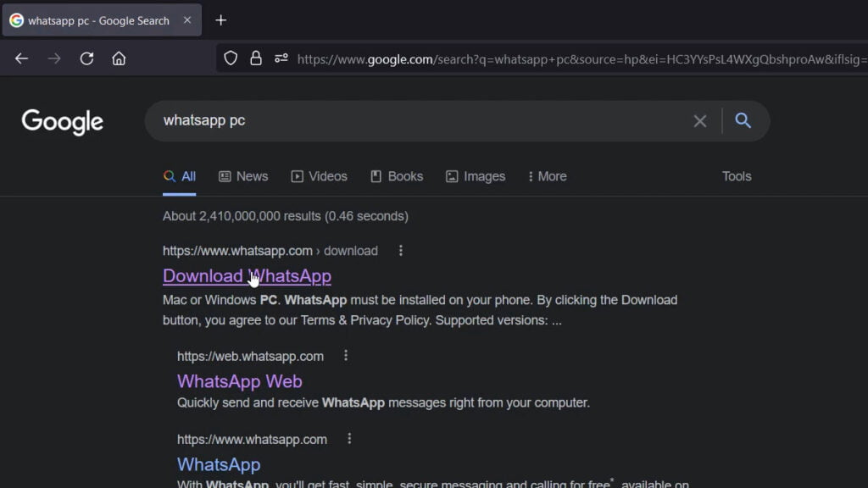Open a new browser tab with the plus button
The width and height of the screenshot is (868, 488).
pyautogui.click(x=220, y=19)
